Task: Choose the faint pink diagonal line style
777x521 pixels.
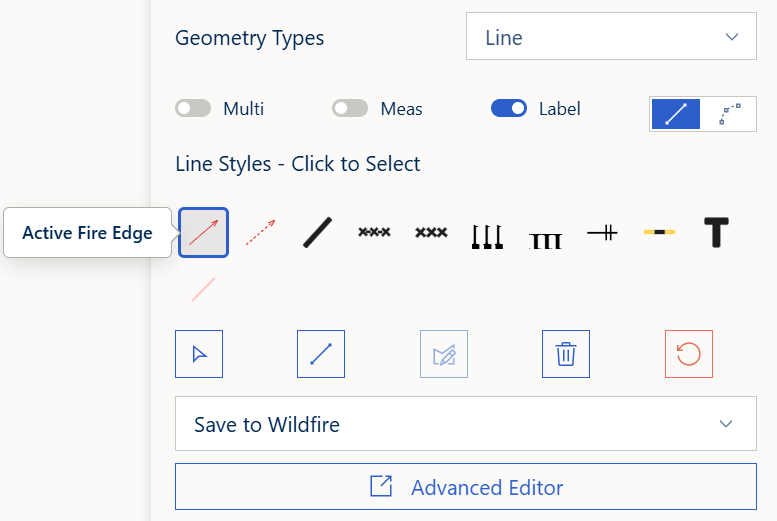Action: (x=203, y=289)
